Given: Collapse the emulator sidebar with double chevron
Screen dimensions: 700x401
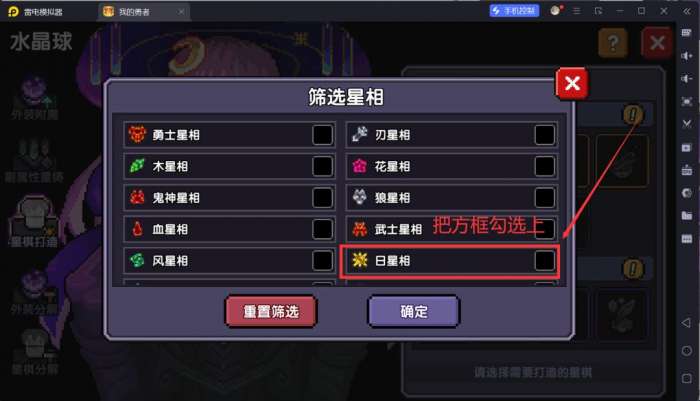Looking at the screenshot, I should pos(687,11).
